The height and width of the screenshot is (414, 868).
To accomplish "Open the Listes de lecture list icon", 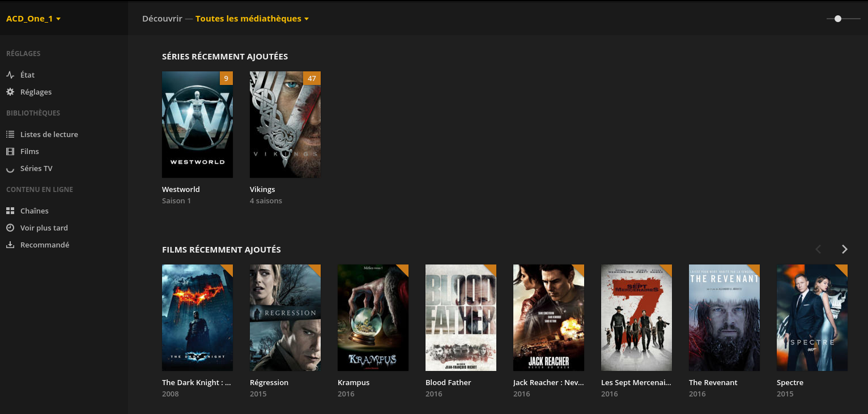I will (x=10, y=134).
